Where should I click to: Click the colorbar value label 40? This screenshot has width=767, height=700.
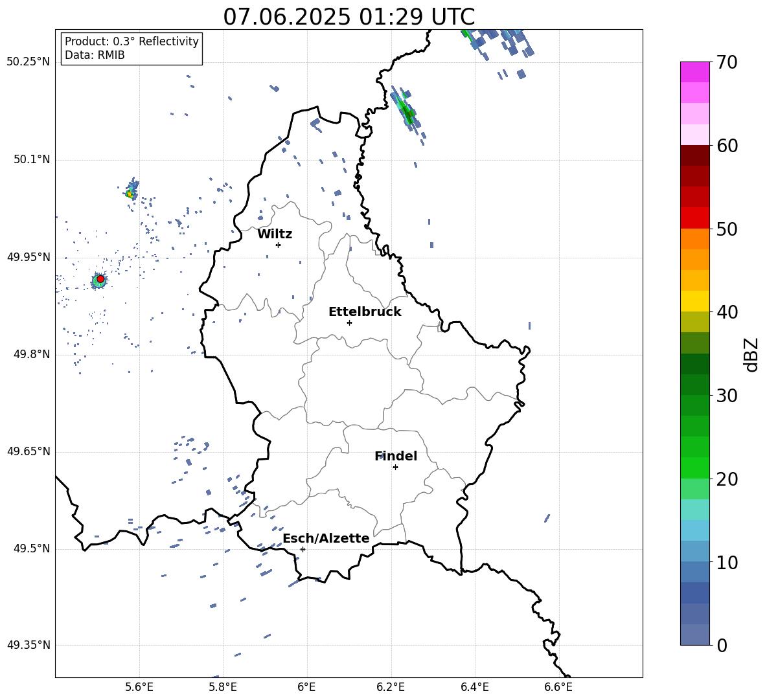click(x=727, y=312)
